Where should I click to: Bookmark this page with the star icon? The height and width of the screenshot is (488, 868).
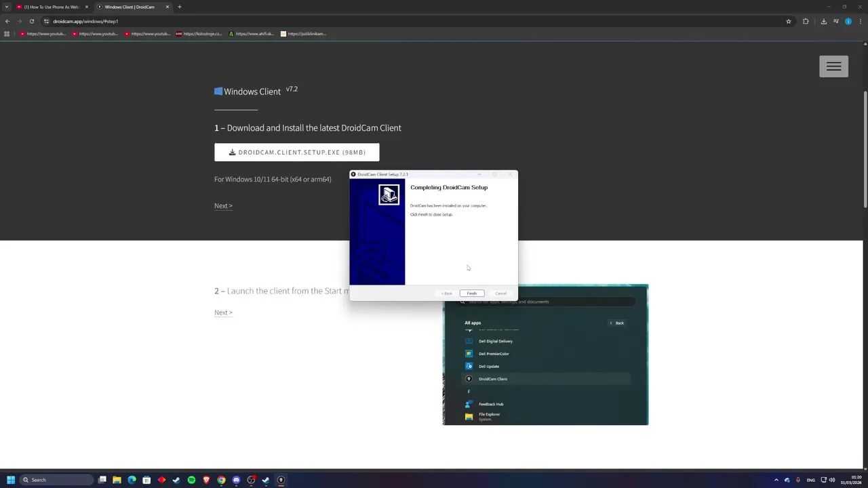788,21
